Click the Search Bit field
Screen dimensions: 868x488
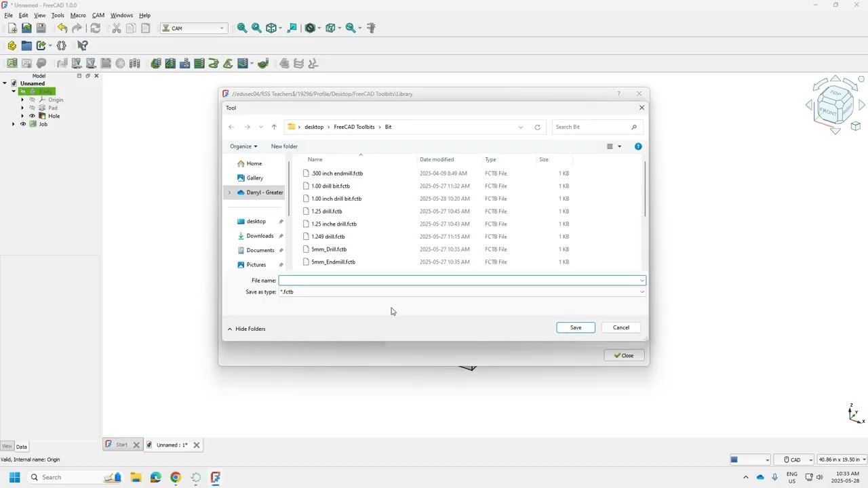[597, 127]
